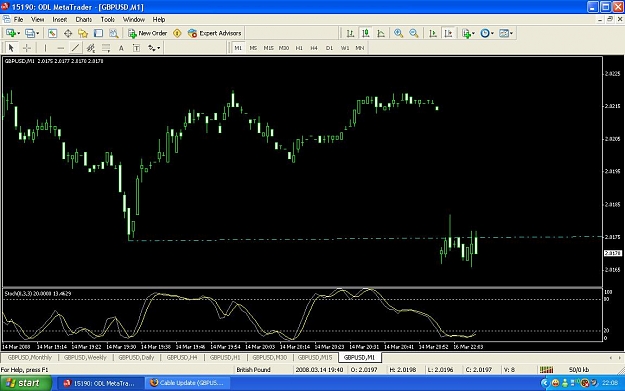Screen dimensions: 625x391
Task: Switch to H4 timeframe button
Action: point(314,48)
